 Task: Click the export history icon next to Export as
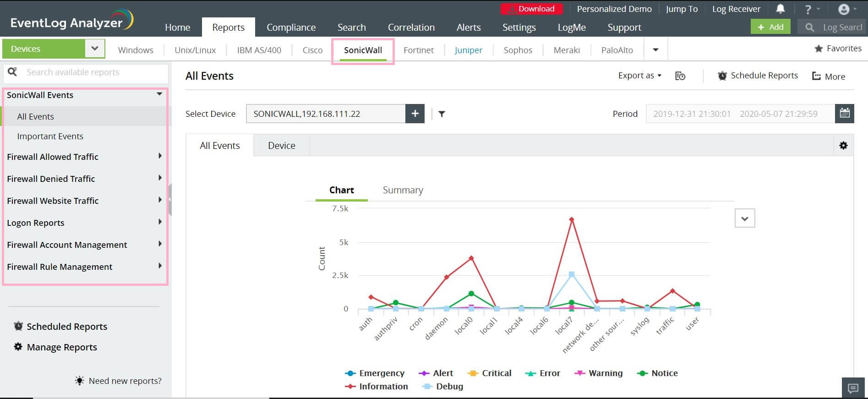point(680,76)
